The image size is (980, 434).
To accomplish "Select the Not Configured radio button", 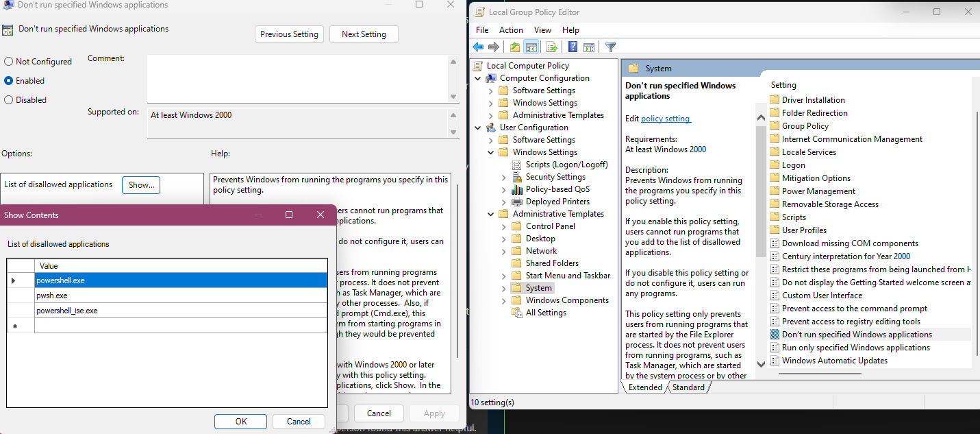I will (9, 62).
